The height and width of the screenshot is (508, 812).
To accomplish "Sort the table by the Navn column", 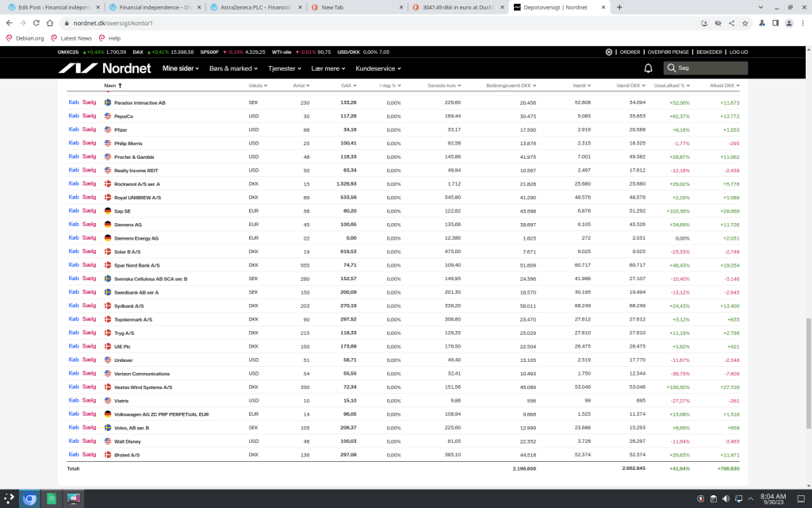I will pyautogui.click(x=111, y=85).
